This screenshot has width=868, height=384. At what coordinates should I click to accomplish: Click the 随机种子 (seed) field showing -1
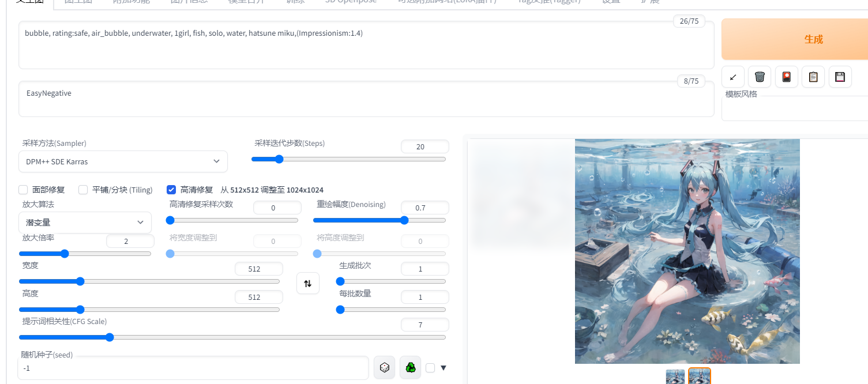(x=193, y=368)
